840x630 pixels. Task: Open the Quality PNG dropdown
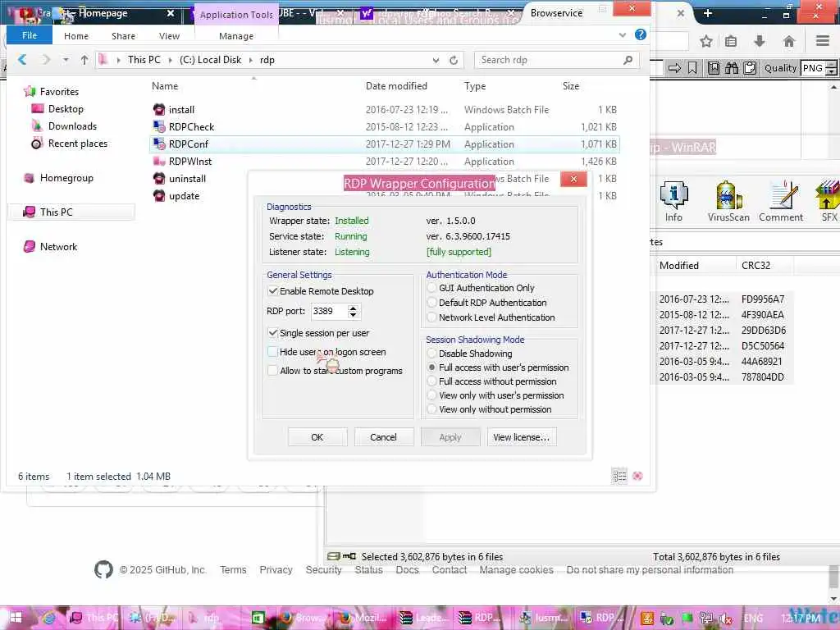[819, 68]
